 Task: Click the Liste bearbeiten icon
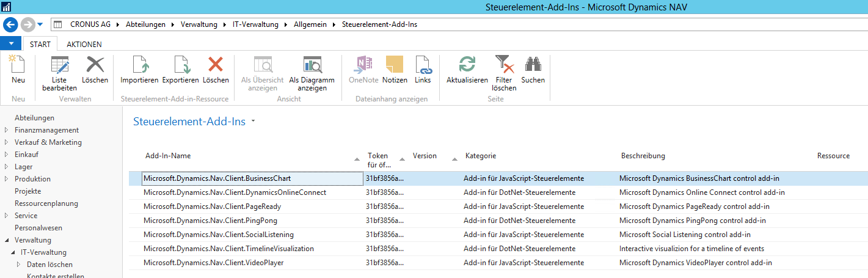59,65
